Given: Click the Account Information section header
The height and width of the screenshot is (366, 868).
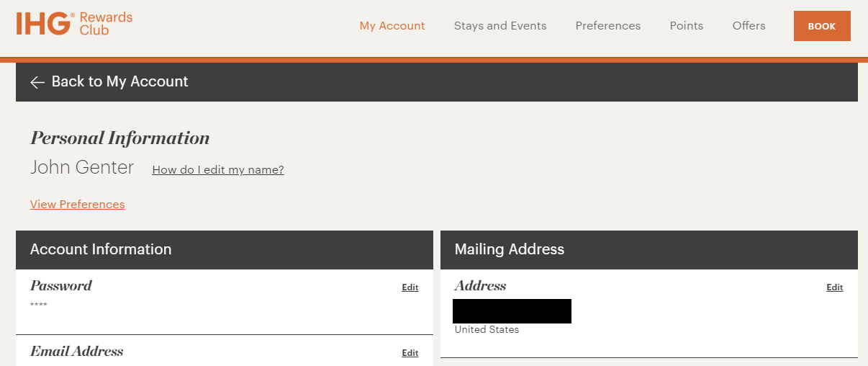Looking at the screenshot, I should coord(101,249).
